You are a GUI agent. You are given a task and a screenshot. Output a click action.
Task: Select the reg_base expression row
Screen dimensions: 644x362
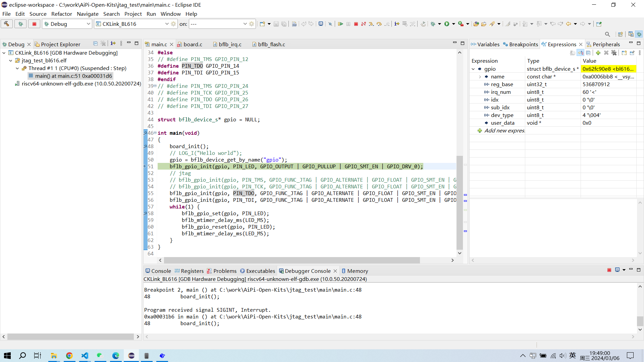click(553, 84)
